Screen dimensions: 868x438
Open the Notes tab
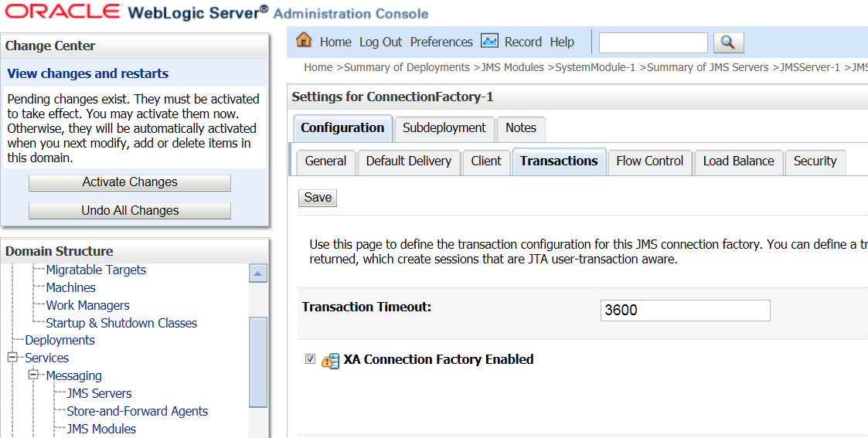tap(520, 127)
